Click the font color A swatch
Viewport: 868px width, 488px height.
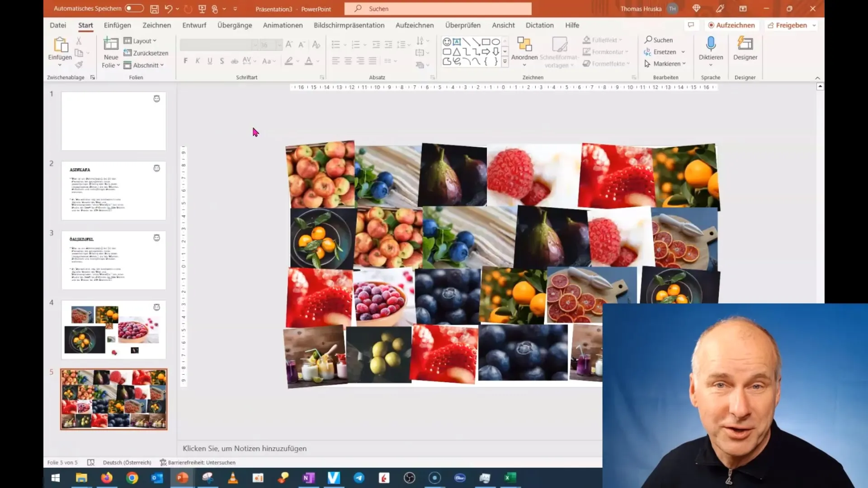[309, 61]
